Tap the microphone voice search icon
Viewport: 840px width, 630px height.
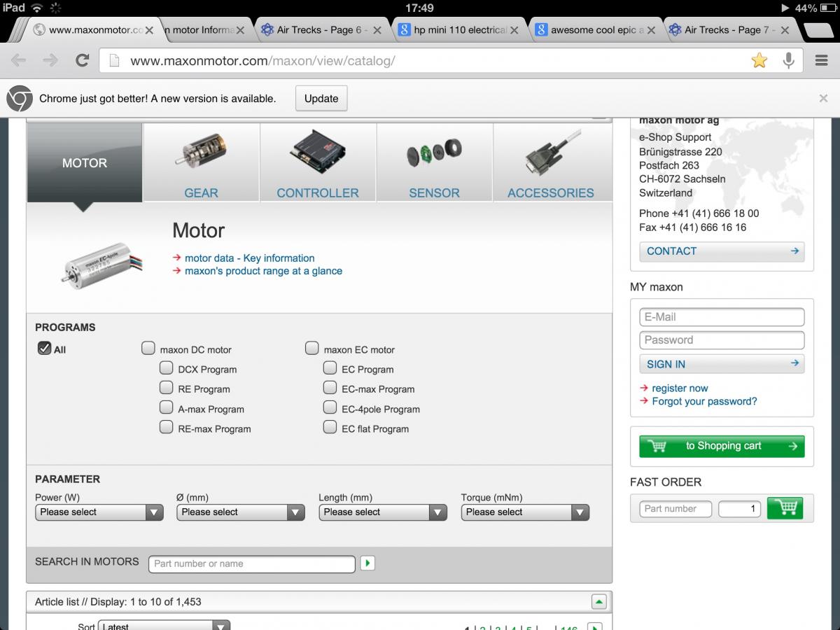(789, 61)
